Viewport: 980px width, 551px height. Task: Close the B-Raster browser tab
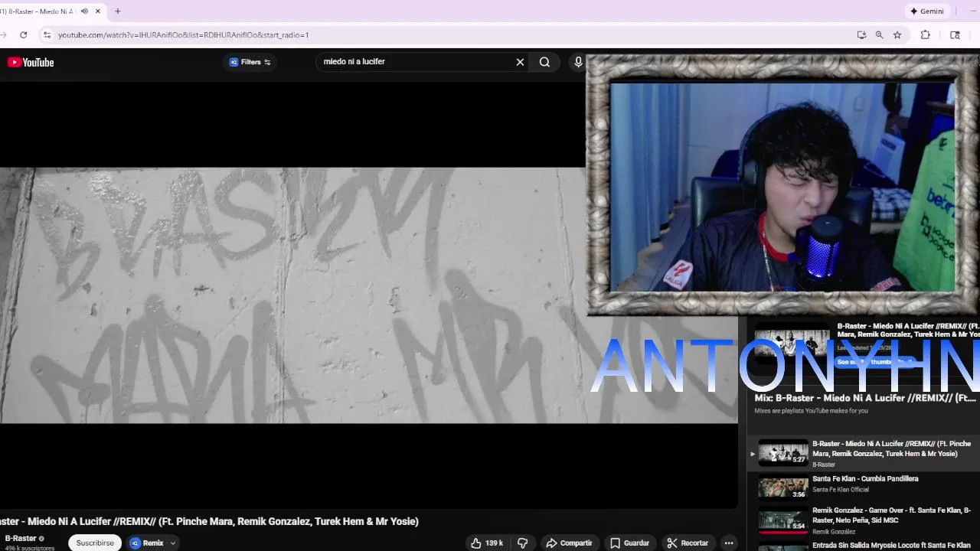point(98,11)
